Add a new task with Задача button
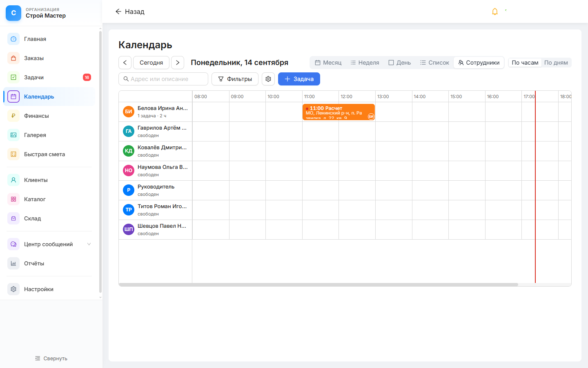The height and width of the screenshot is (368, 588). coord(299,79)
